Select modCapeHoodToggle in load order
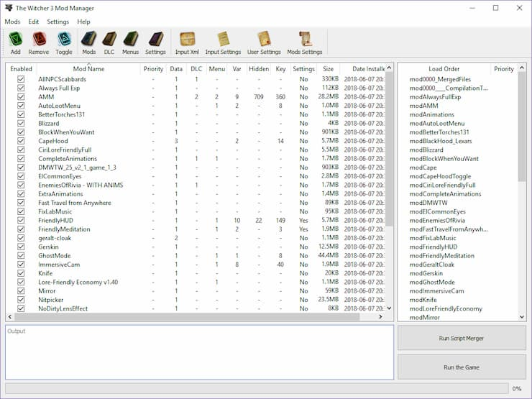 (x=440, y=176)
